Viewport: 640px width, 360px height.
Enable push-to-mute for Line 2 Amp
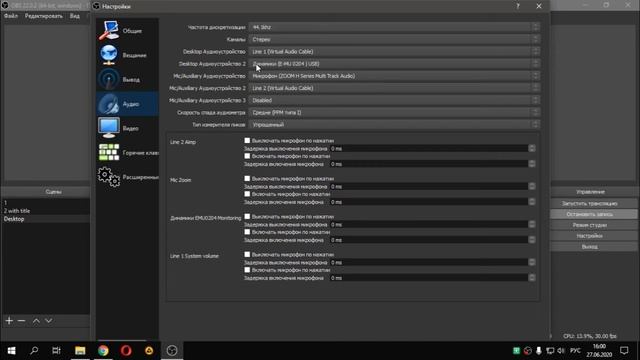[247, 140]
